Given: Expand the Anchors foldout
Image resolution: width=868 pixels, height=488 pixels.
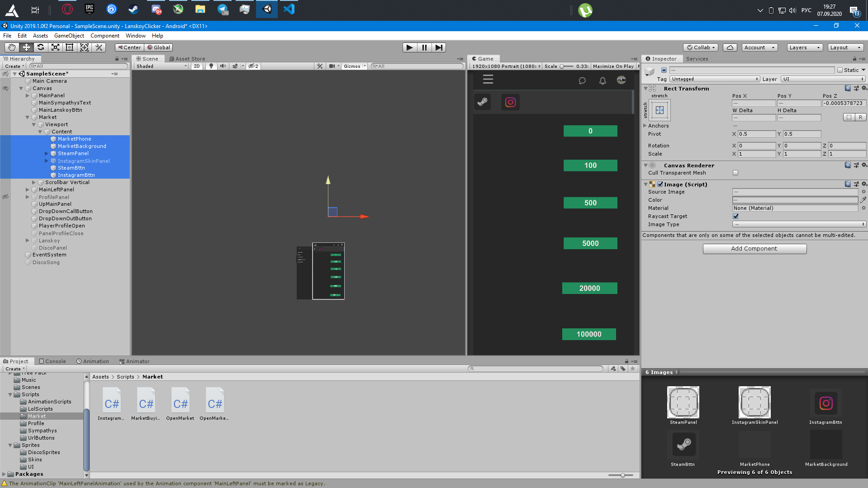Looking at the screenshot, I should click(645, 126).
